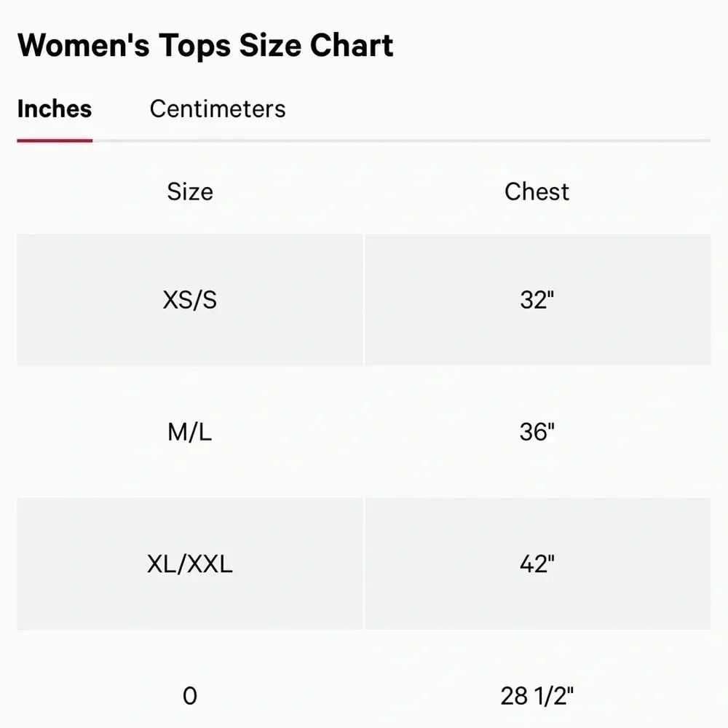Select the Inches tab

click(x=55, y=109)
